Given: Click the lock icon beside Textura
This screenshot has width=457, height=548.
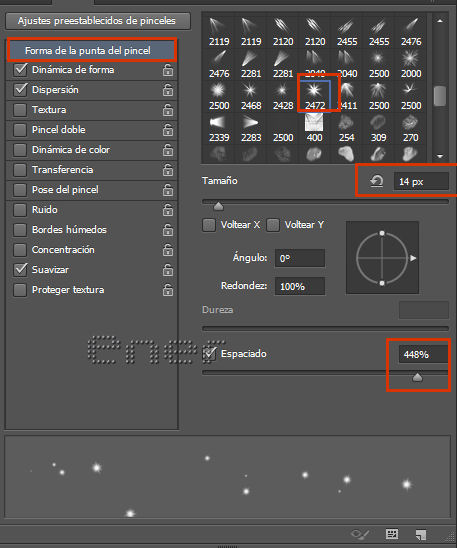Looking at the screenshot, I should [168, 110].
